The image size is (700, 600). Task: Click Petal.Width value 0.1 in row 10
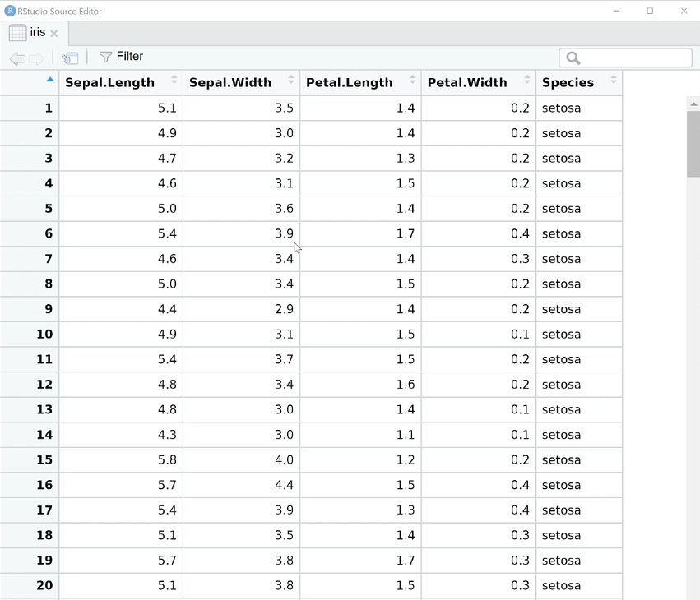pyautogui.click(x=520, y=335)
